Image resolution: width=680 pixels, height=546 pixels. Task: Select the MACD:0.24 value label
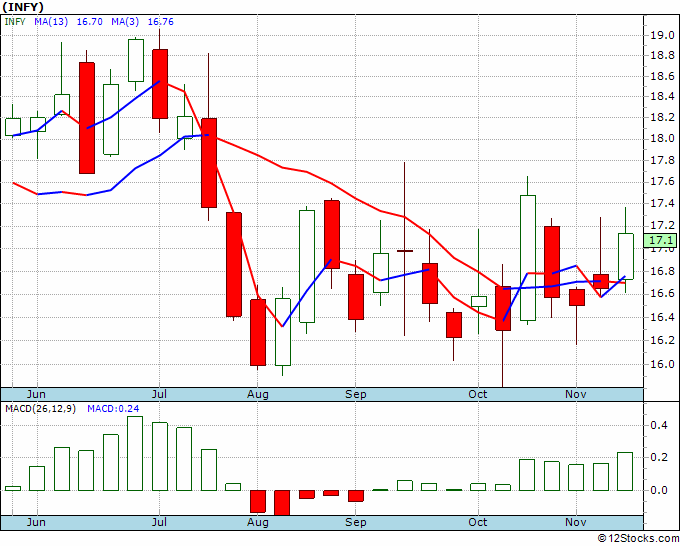point(113,409)
